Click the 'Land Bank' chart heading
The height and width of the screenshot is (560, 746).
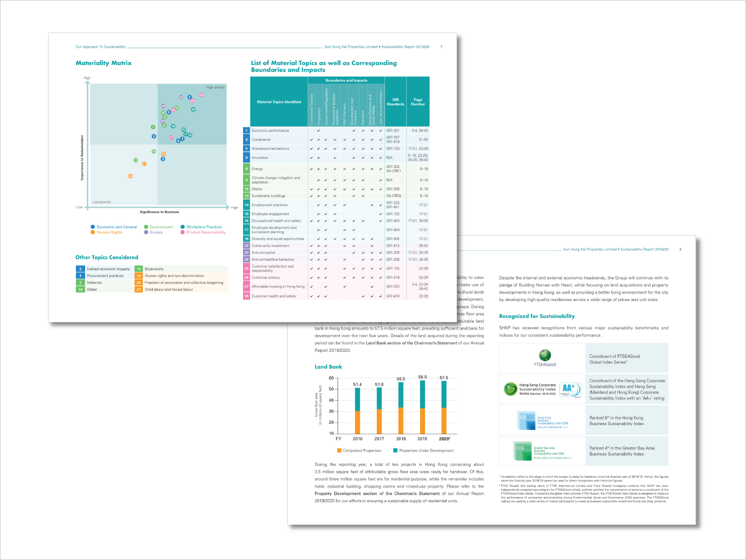(x=328, y=367)
